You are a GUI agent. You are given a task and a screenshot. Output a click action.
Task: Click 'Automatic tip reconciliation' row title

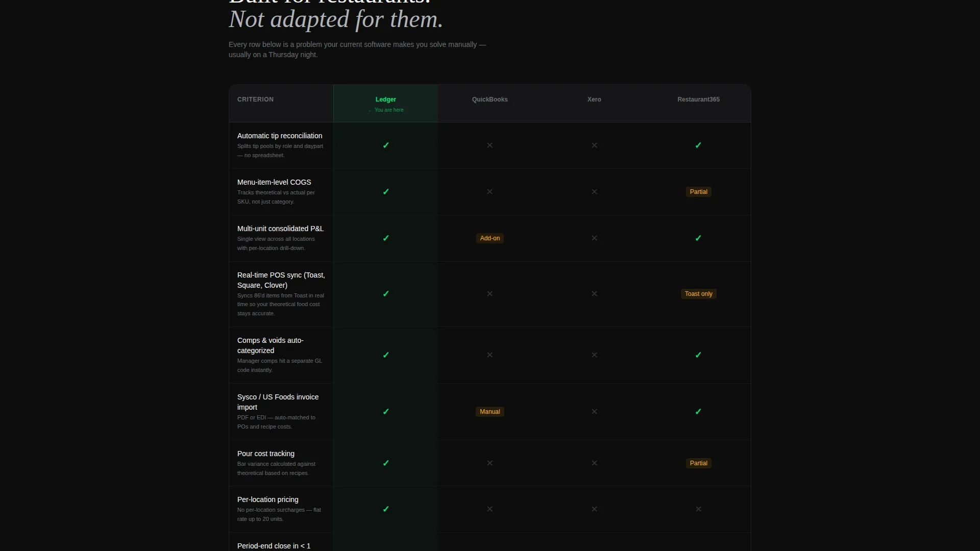(x=280, y=136)
